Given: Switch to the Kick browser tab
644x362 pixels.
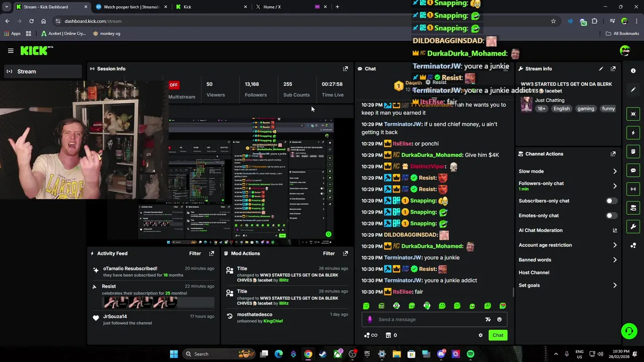Looking at the screenshot, I should (211, 7).
